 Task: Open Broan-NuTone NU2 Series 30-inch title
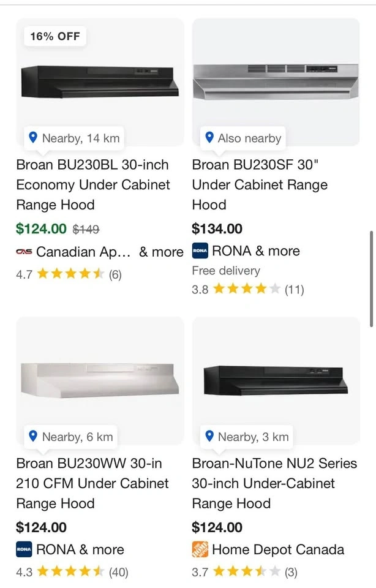pyautogui.click(x=274, y=483)
